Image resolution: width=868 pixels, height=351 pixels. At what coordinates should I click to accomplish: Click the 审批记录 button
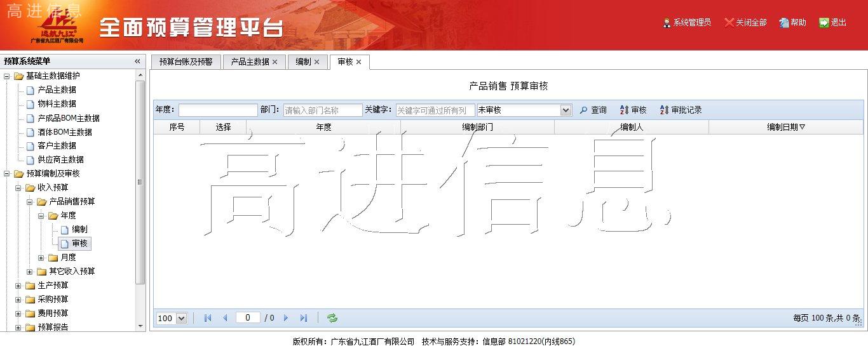point(681,110)
